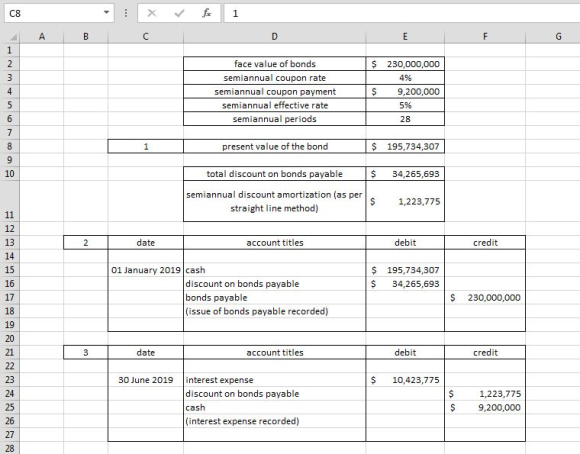Click cell 'face value of bonds'
The width and height of the screenshot is (580, 454).
[x=274, y=64]
